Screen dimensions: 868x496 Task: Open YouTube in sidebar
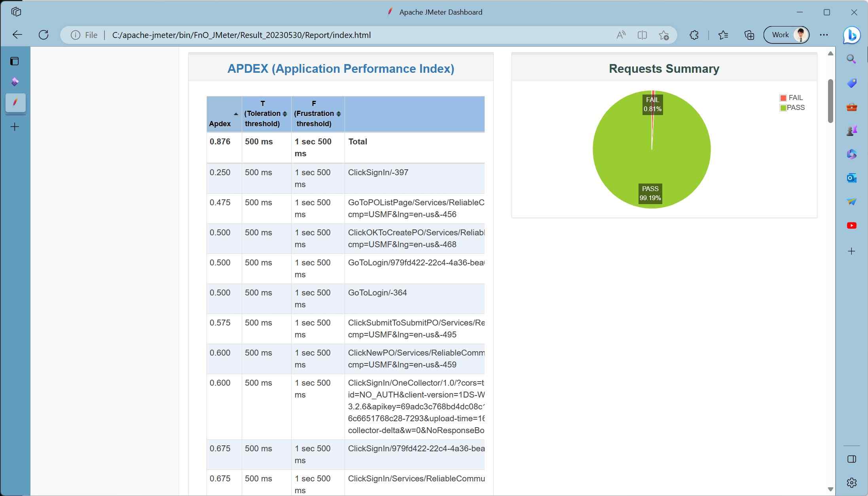[851, 225]
